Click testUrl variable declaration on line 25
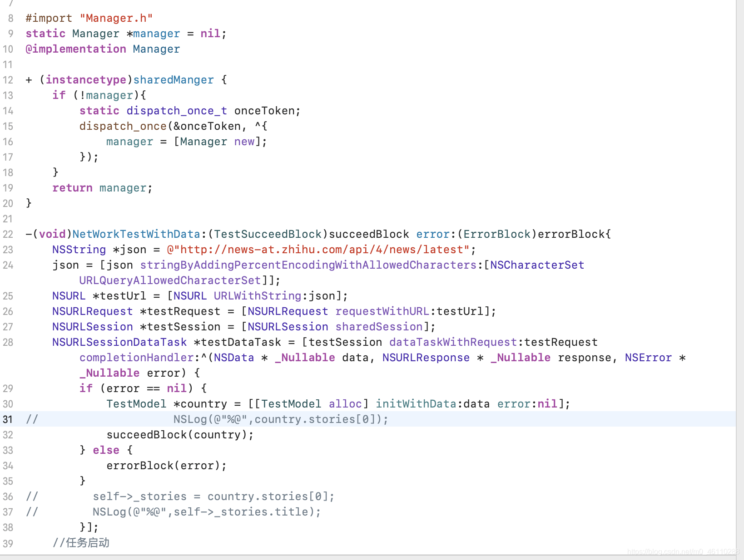This screenshot has height=560, width=744. click(x=119, y=296)
